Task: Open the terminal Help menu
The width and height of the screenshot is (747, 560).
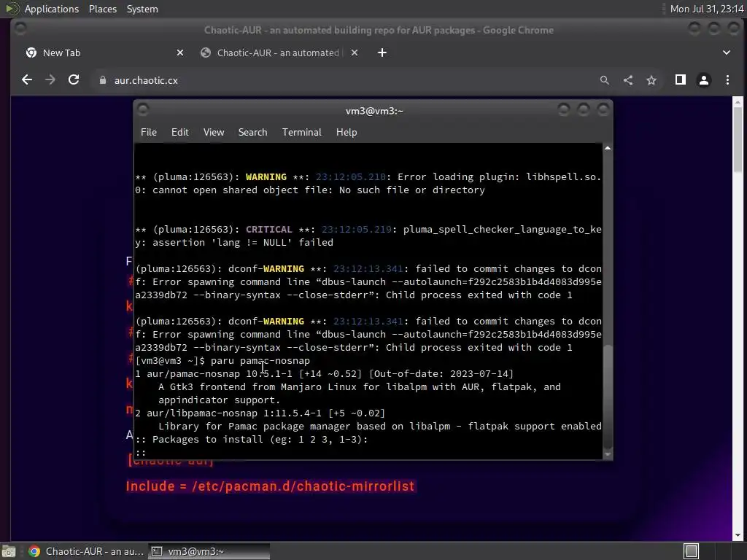Action: (347, 133)
